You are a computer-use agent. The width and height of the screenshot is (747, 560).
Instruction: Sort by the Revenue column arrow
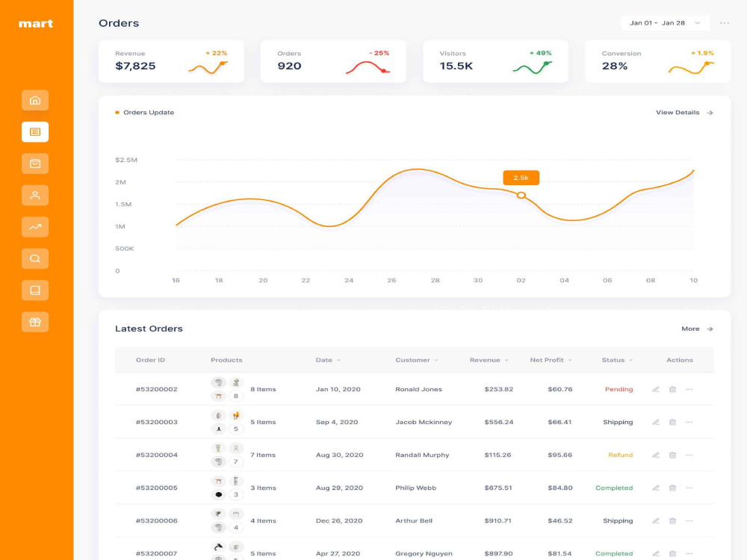click(x=506, y=361)
